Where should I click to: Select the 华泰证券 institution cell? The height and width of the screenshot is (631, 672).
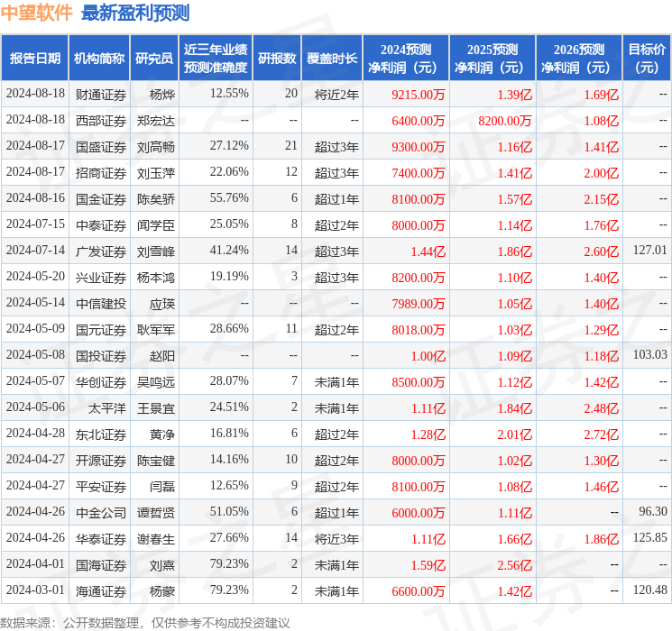point(101,539)
